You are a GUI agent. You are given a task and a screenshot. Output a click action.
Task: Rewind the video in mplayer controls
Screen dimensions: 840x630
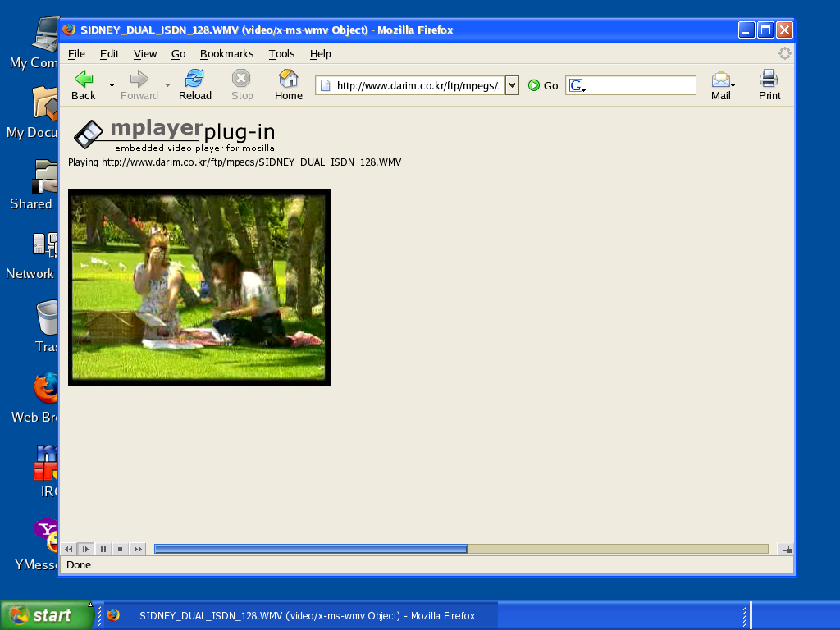[x=69, y=549]
